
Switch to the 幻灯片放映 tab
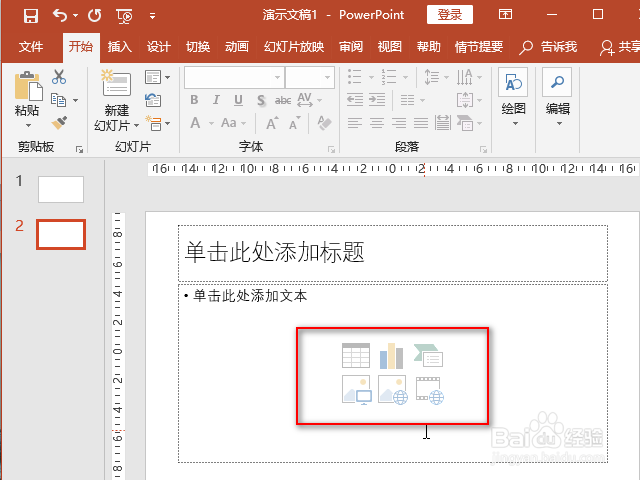[x=294, y=47]
